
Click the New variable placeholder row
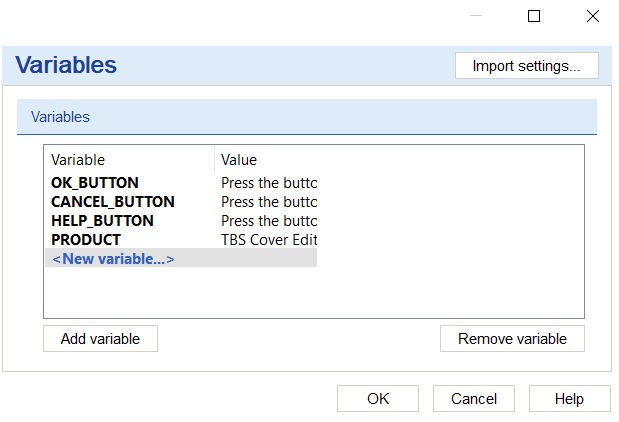(x=113, y=259)
